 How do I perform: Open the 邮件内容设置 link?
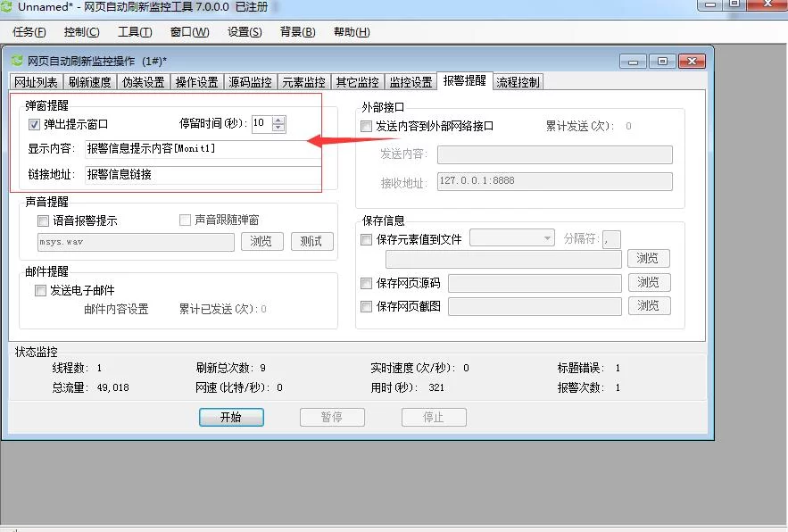coord(116,309)
